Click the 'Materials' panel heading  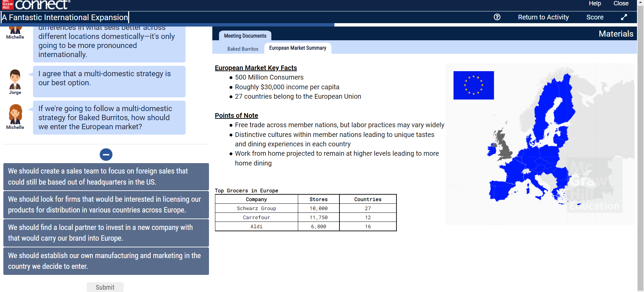[616, 34]
